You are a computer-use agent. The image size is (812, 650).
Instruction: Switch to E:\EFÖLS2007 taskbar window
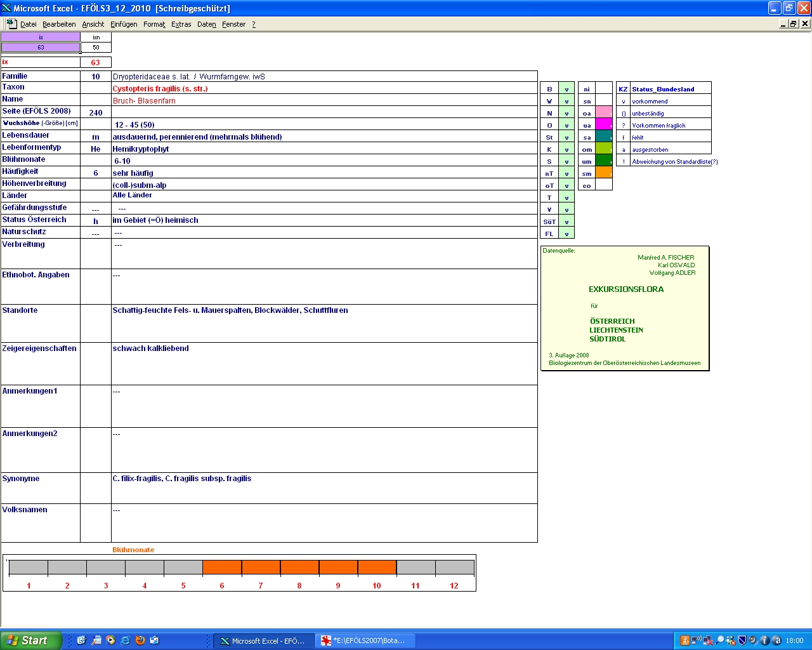(365, 640)
